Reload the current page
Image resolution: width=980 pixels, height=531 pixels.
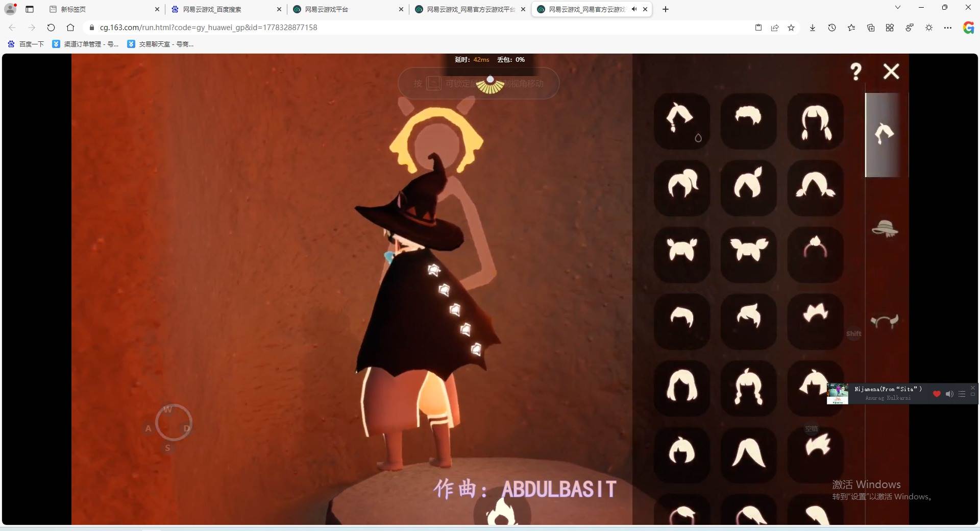pyautogui.click(x=51, y=28)
